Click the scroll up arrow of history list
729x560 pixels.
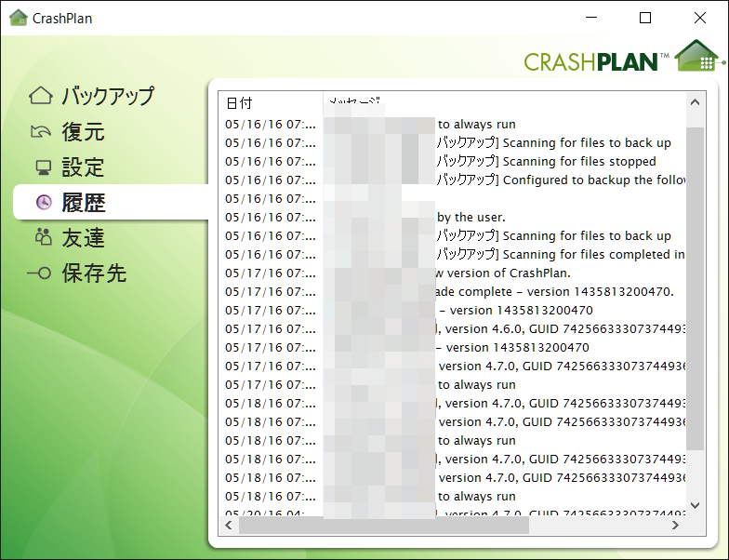coord(696,102)
